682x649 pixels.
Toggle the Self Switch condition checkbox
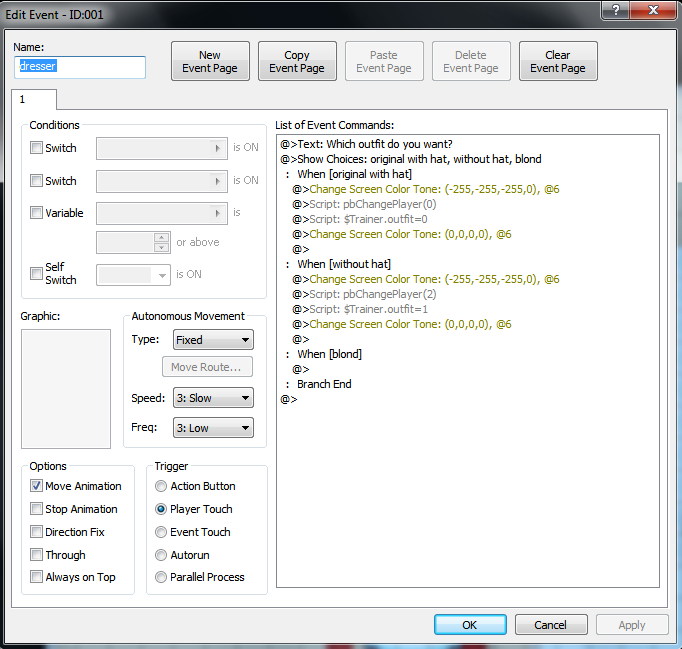[x=37, y=269]
